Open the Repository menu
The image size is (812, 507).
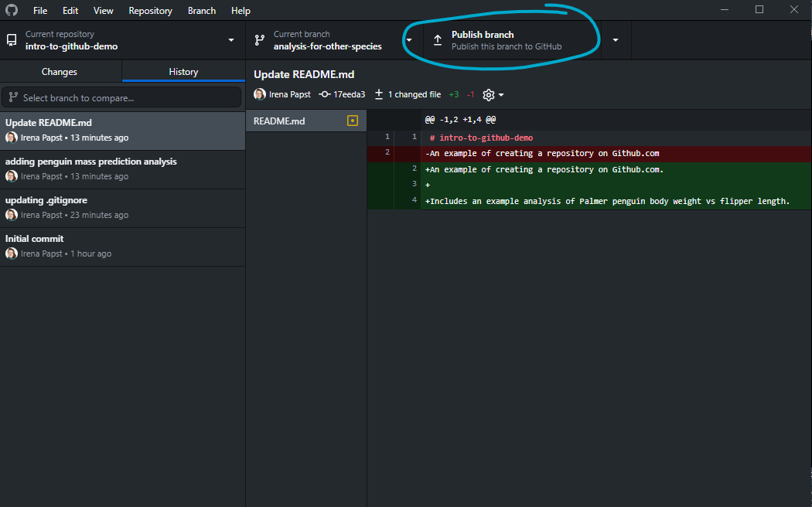click(x=150, y=11)
